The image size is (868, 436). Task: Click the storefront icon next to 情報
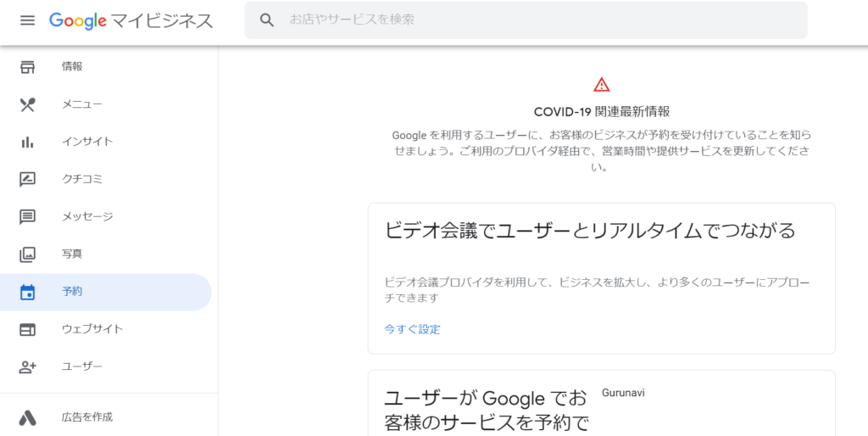click(27, 67)
